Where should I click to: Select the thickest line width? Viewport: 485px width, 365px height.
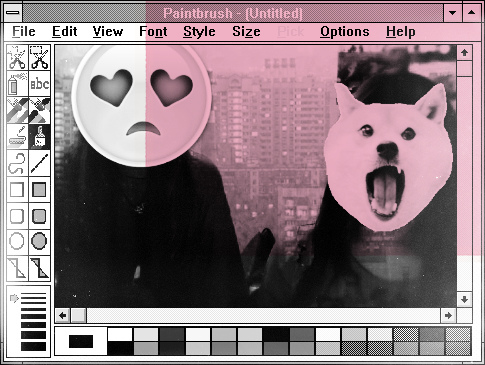click(33, 347)
